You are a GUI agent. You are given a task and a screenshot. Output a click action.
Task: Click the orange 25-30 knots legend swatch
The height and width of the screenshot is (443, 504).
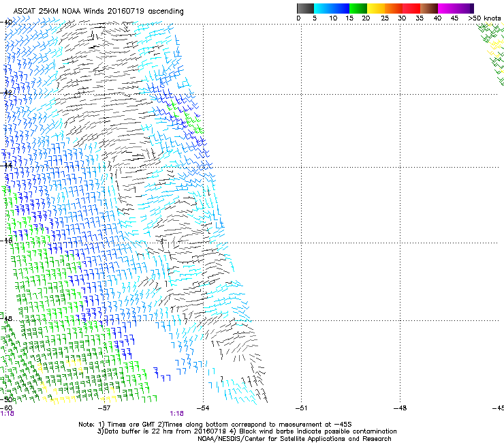pyautogui.click(x=393, y=8)
